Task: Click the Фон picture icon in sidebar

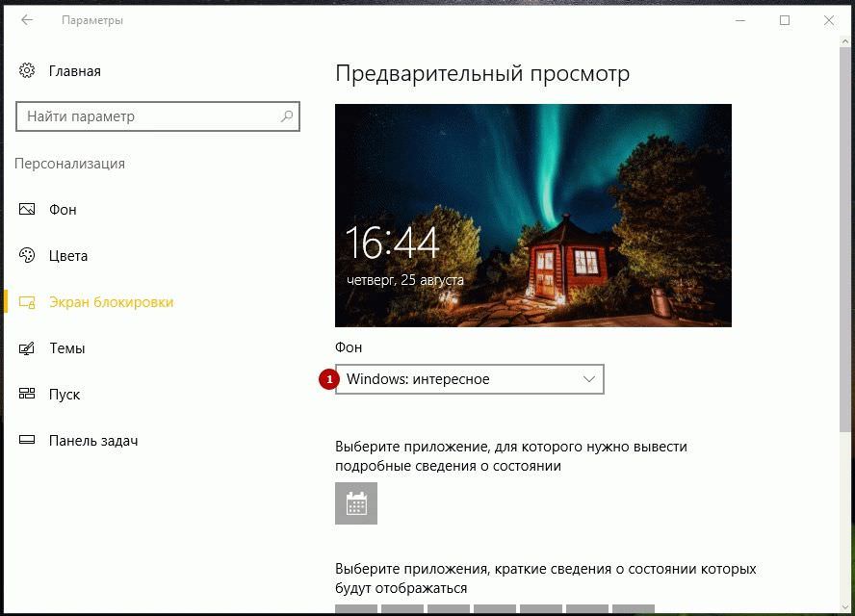Action: pyautogui.click(x=27, y=209)
